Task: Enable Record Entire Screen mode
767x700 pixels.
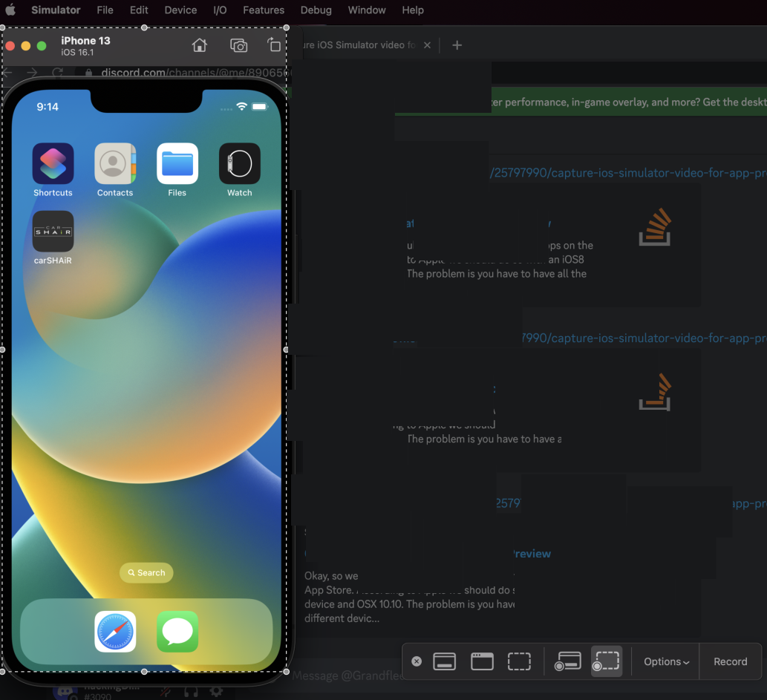Action: pos(568,661)
